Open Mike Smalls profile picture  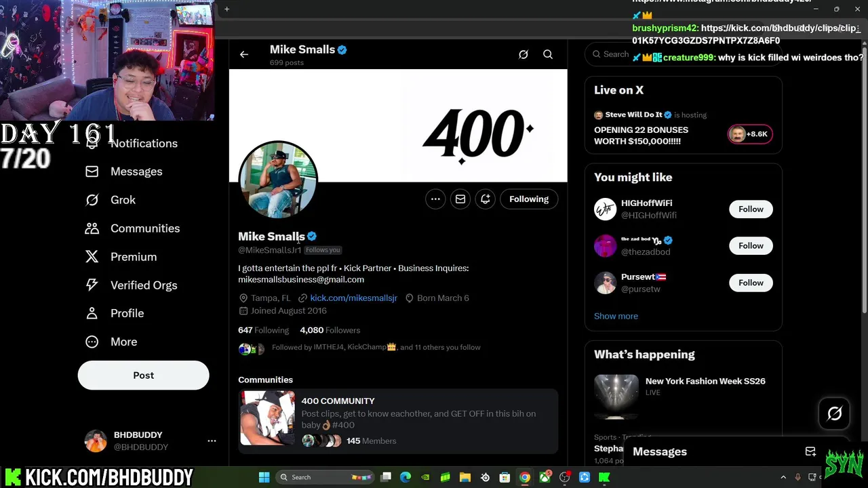coord(277,180)
